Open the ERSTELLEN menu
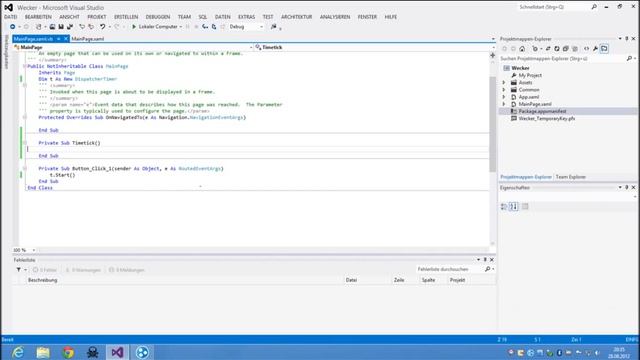 click(x=126, y=17)
